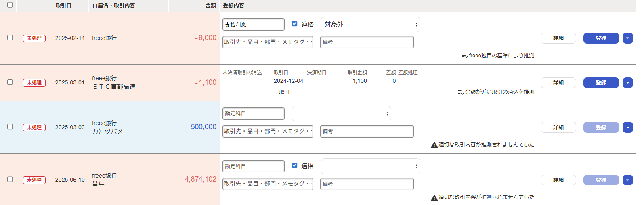Viewport: 644px width, 205px height.
Task: Click the 未処理 badge on ETC首都高速 row
Action: click(x=34, y=83)
